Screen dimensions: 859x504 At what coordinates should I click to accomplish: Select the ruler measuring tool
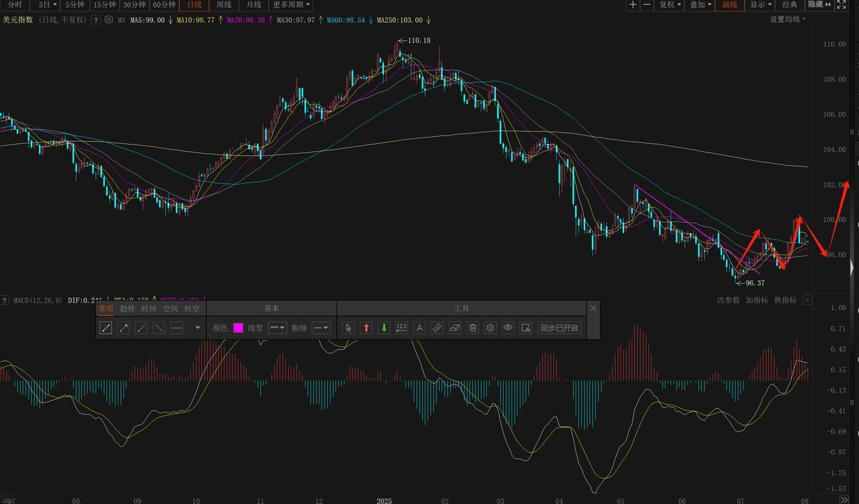(437, 328)
